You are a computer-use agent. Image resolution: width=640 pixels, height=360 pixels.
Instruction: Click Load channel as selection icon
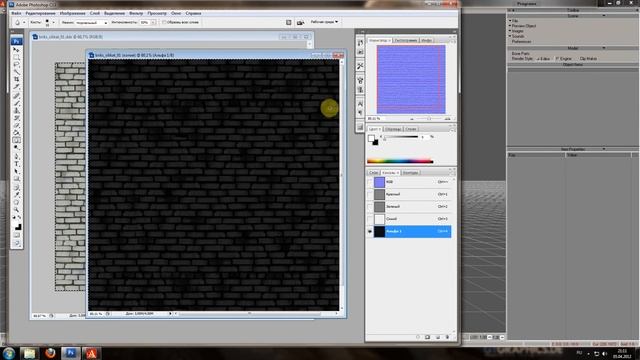click(x=418, y=337)
